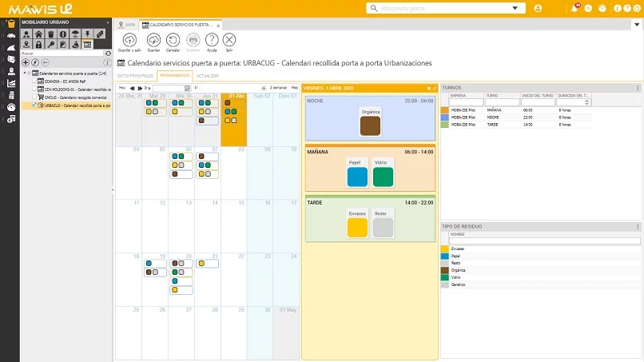Select the brown Orgánica swatch in NOCHE
Image resolution: width=644 pixels, height=362 pixels.
369,125
